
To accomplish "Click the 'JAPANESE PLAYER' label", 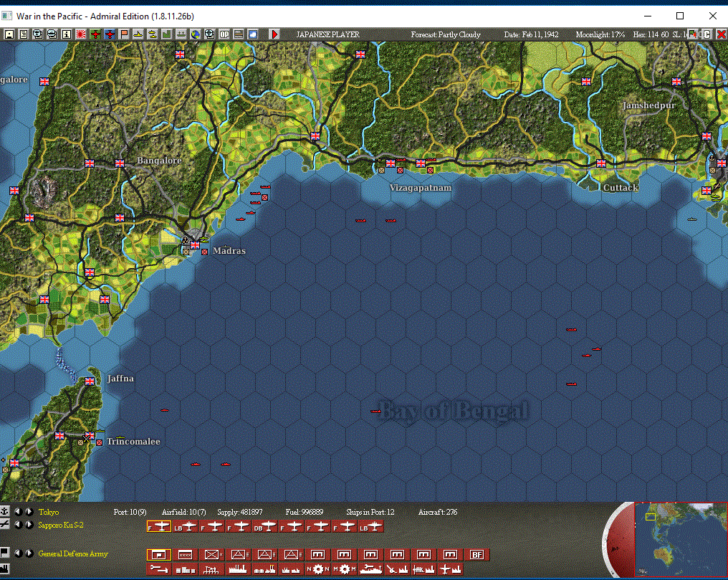I will tap(327, 34).
